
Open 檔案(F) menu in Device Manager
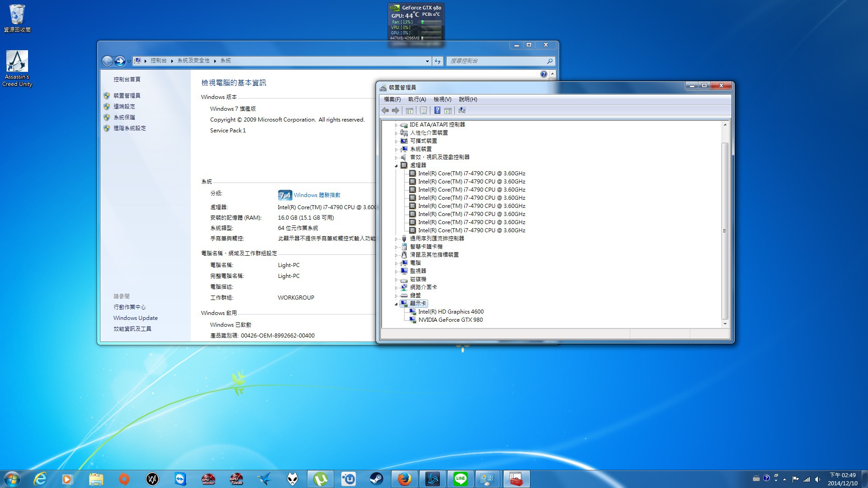coord(392,99)
